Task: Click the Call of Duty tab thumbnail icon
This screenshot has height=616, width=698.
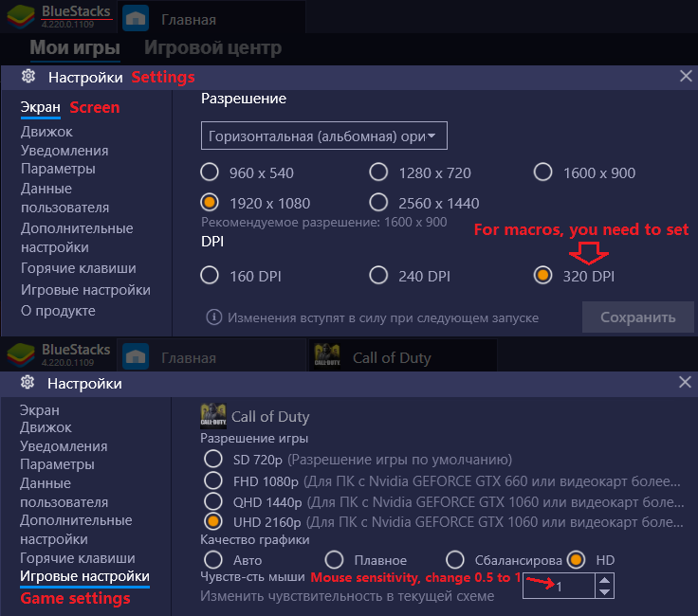Action: click(x=327, y=355)
